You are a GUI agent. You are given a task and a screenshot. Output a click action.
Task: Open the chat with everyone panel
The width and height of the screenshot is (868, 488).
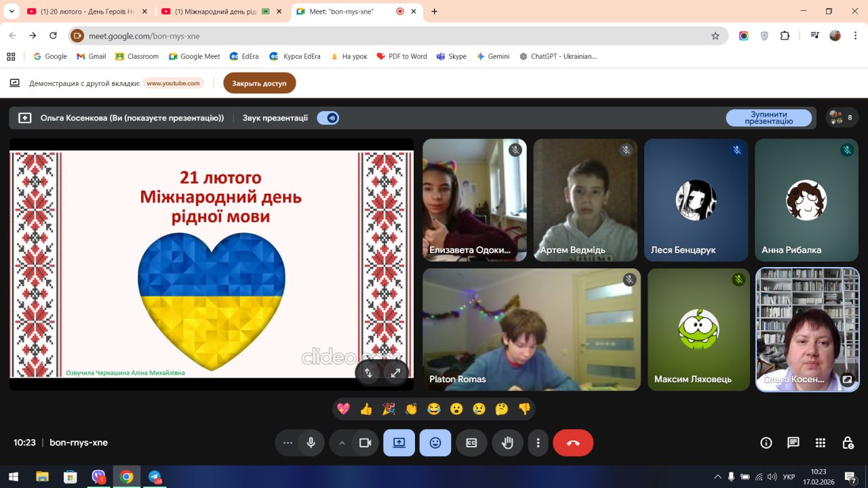click(x=793, y=443)
